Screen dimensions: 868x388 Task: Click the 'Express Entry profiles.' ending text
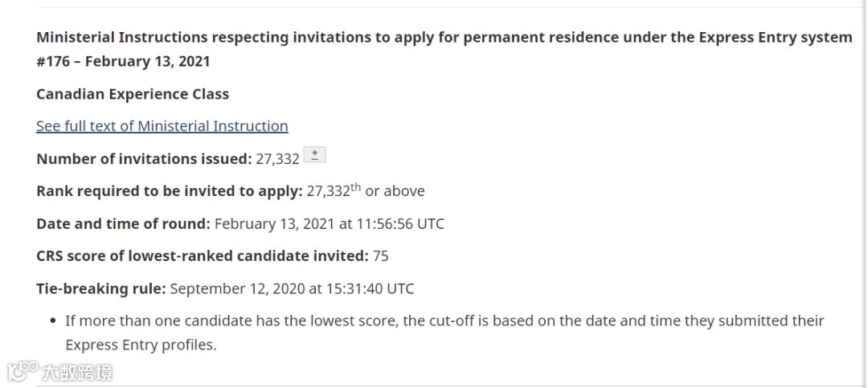[141, 345]
